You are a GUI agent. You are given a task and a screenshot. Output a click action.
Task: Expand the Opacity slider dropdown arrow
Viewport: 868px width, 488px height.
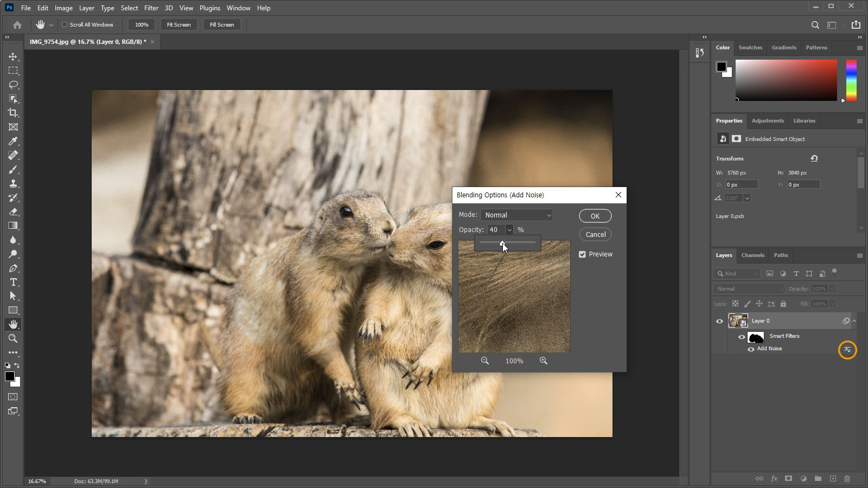[x=509, y=230]
